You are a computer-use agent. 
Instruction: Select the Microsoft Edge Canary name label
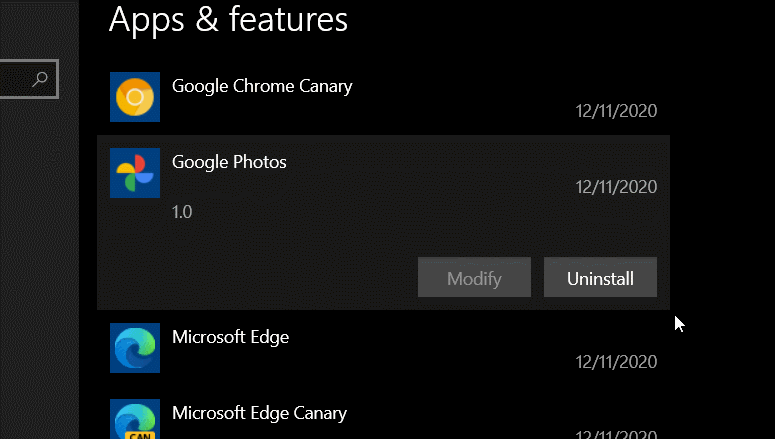(259, 412)
